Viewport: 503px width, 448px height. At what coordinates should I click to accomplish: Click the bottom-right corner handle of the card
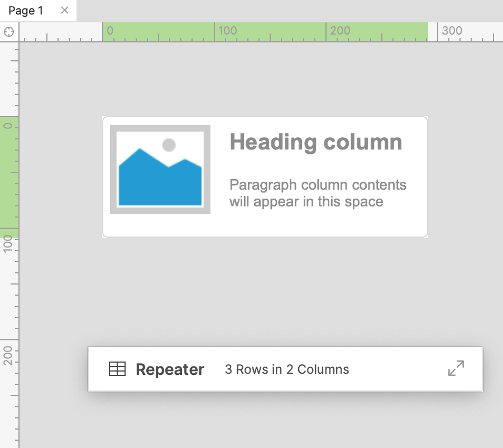point(427,237)
